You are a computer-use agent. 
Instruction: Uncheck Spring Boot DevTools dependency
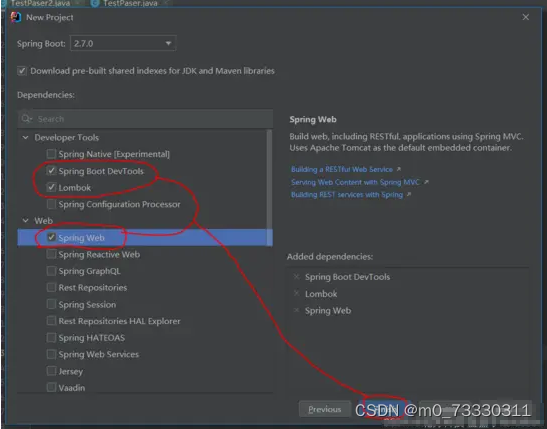(x=51, y=171)
